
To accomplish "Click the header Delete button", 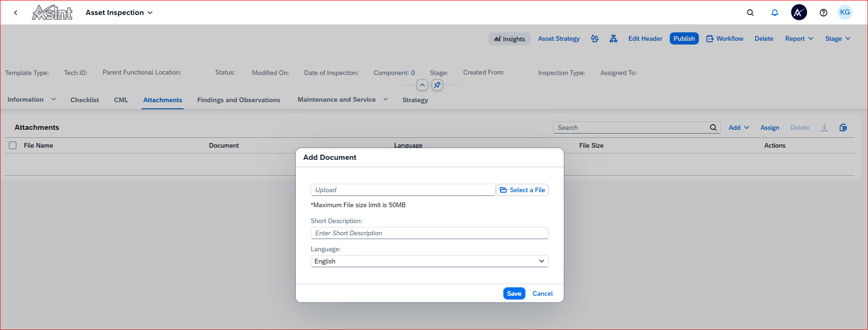I will point(764,38).
